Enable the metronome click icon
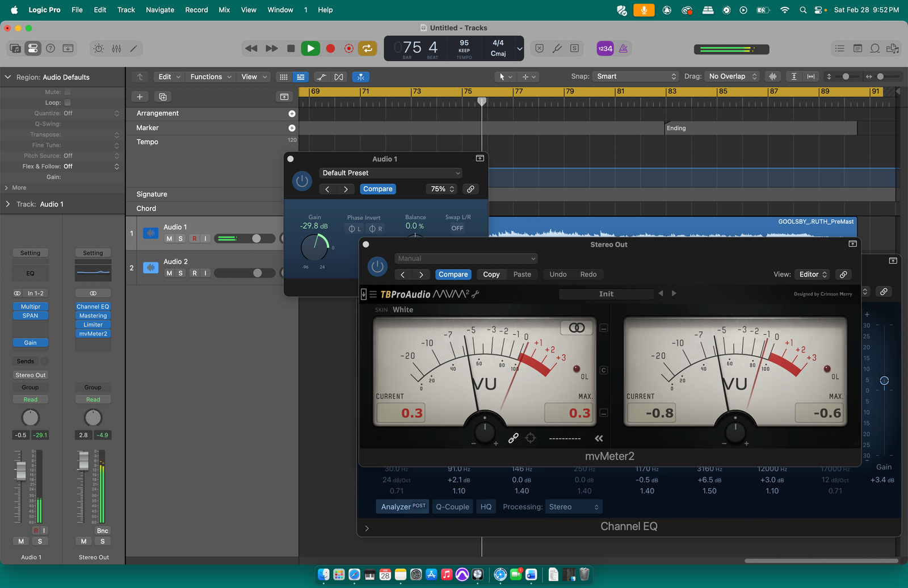The image size is (908, 588). [623, 49]
